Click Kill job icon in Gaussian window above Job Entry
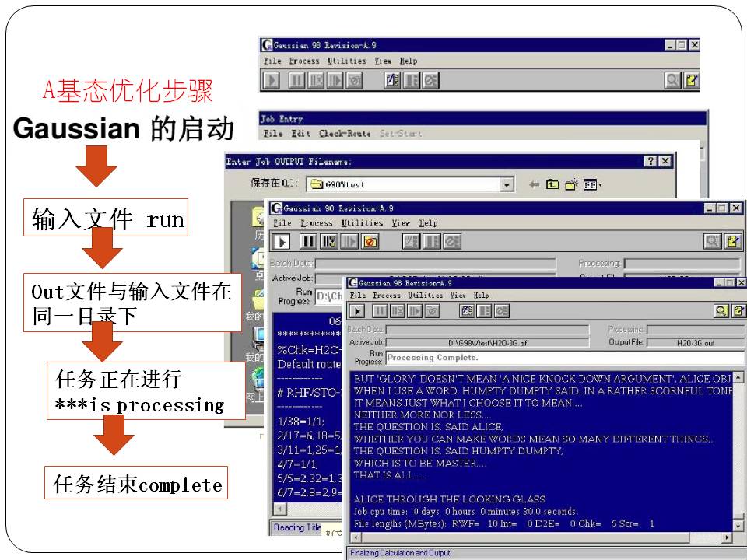747x560 pixels. (355, 80)
